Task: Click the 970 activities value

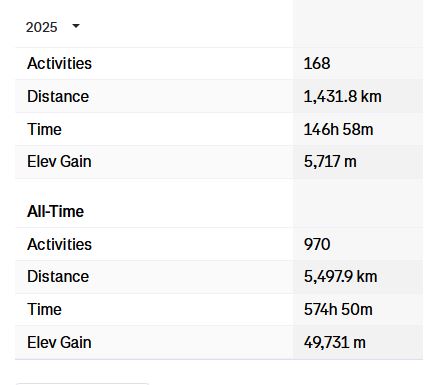Action: point(317,244)
